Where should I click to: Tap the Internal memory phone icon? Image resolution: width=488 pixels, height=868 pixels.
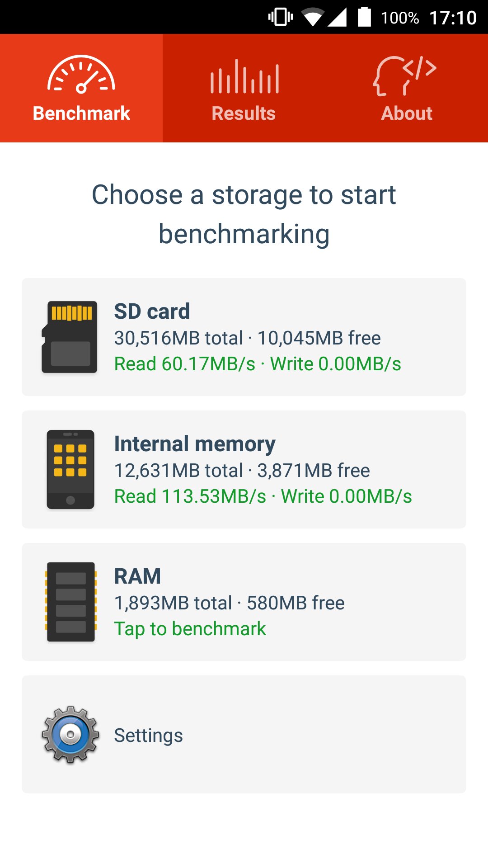[x=70, y=469]
